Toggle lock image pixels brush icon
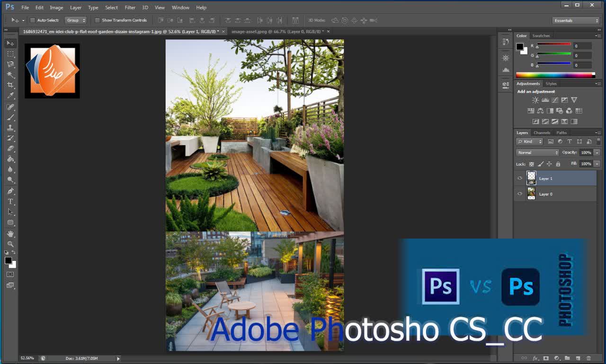 tap(541, 164)
